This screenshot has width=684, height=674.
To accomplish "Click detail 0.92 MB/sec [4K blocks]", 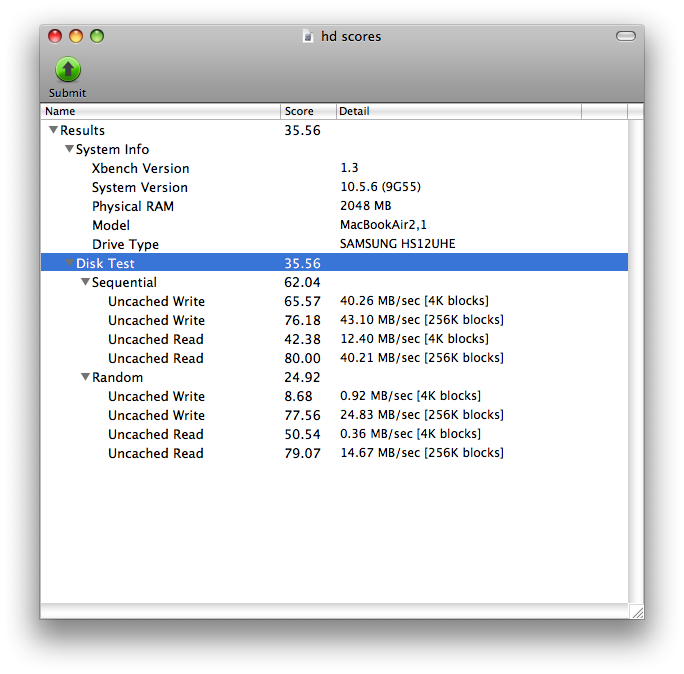I will click(410, 396).
